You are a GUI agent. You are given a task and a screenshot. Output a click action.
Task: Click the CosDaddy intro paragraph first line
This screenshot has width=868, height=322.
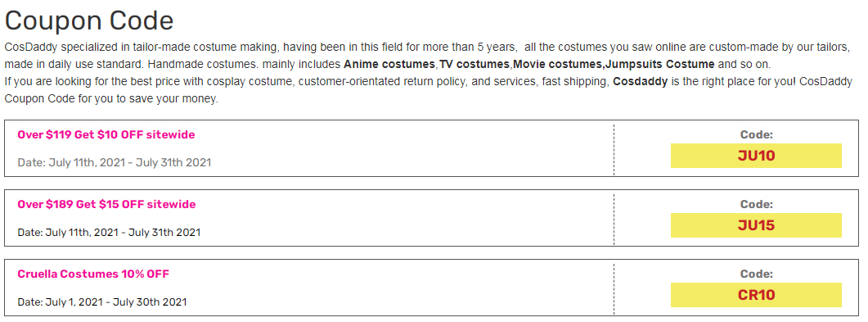coord(427,47)
